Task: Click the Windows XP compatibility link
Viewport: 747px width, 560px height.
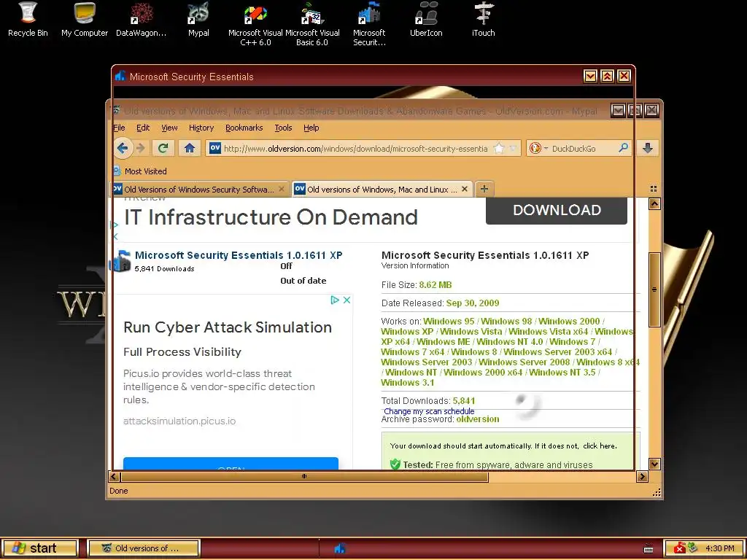Action: point(407,332)
